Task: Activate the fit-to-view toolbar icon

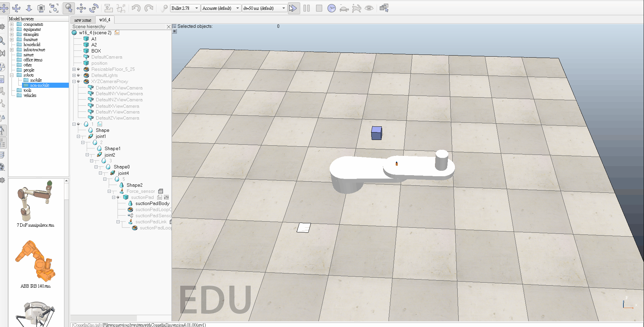Action: pos(54,8)
